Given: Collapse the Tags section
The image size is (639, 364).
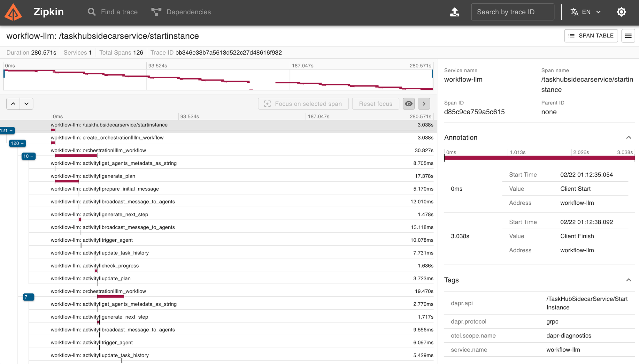Looking at the screenshot, I should click(x=628, y=280).
